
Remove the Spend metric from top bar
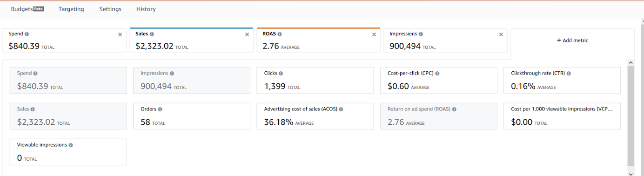click(x=120, y=34)
